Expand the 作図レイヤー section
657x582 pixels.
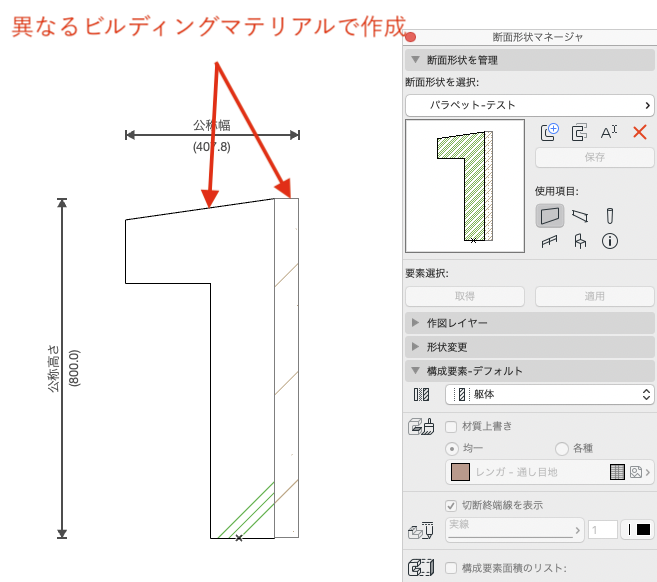(530, 323)
